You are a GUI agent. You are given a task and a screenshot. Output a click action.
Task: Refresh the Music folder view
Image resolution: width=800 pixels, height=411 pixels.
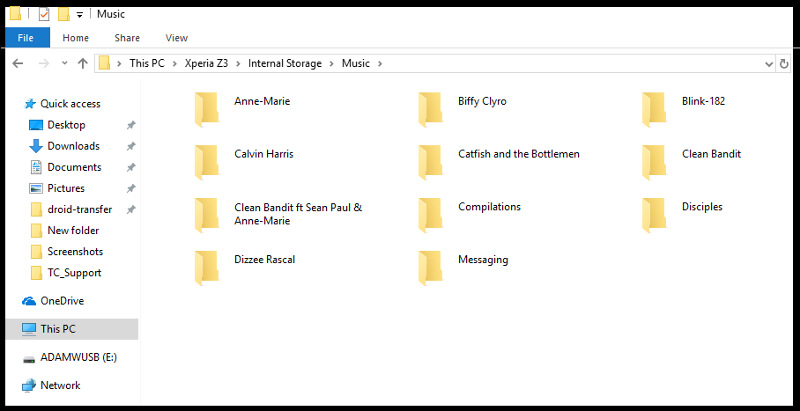point(784,64)
